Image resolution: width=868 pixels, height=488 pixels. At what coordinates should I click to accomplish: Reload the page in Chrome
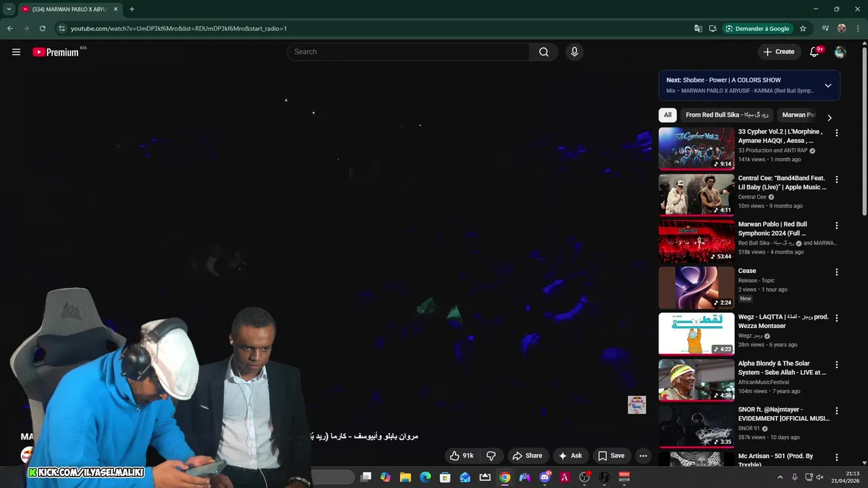coord(42,28)
